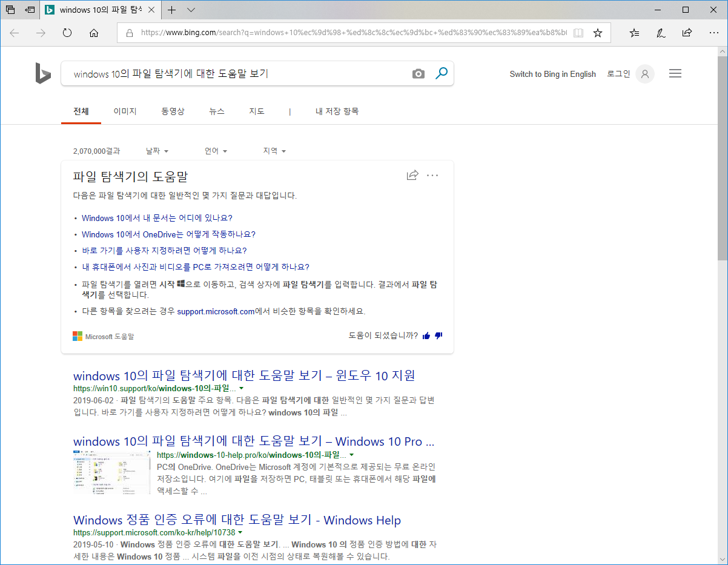Go back in browser history

(x=15, y=33)
